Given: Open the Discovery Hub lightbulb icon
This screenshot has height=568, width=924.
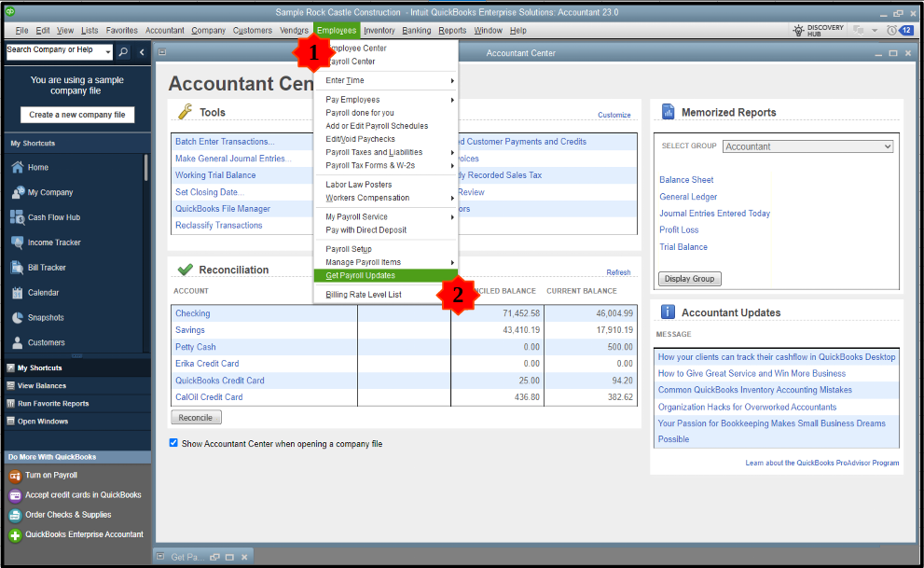Looking at the screenshot, I should [798, 30].
